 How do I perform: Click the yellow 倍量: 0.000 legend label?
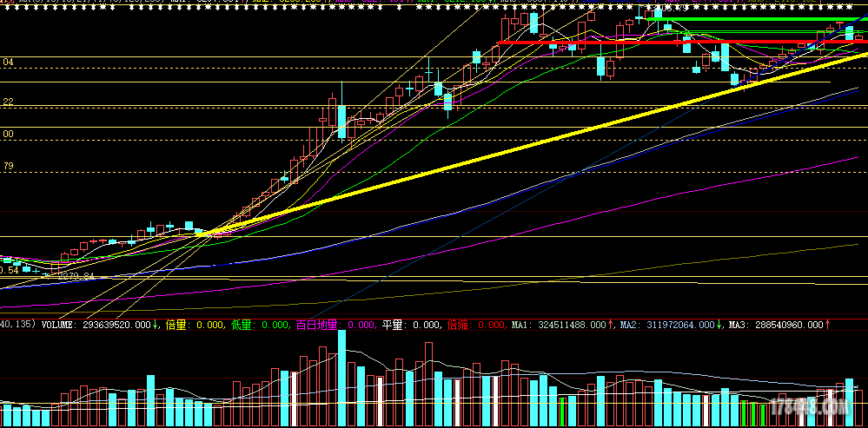(x=195, y=325)
